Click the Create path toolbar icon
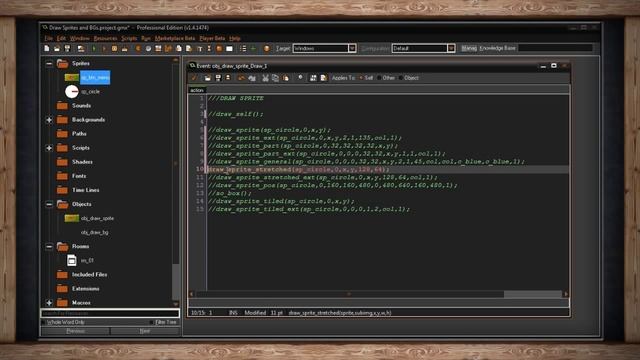The image size is (640, 360). 168,49
